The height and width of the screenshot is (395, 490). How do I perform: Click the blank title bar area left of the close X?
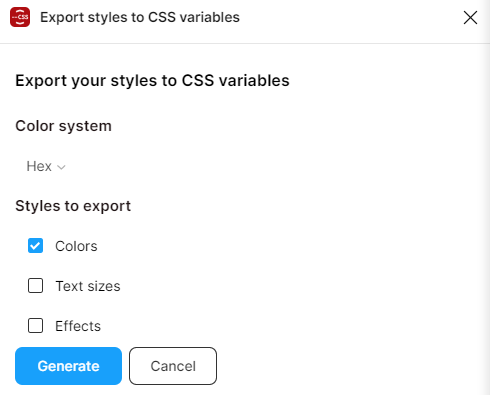350,17
